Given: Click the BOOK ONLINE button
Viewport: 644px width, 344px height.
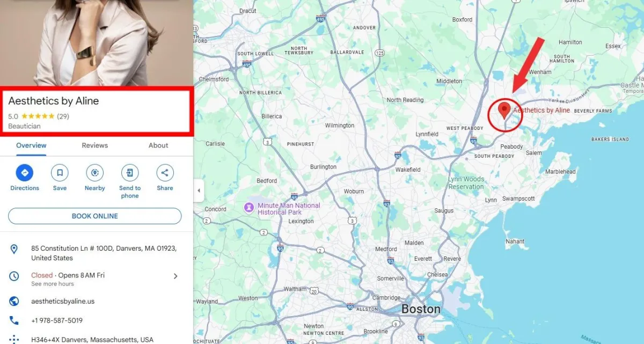Looking at the screenshot, I should 95,216.
